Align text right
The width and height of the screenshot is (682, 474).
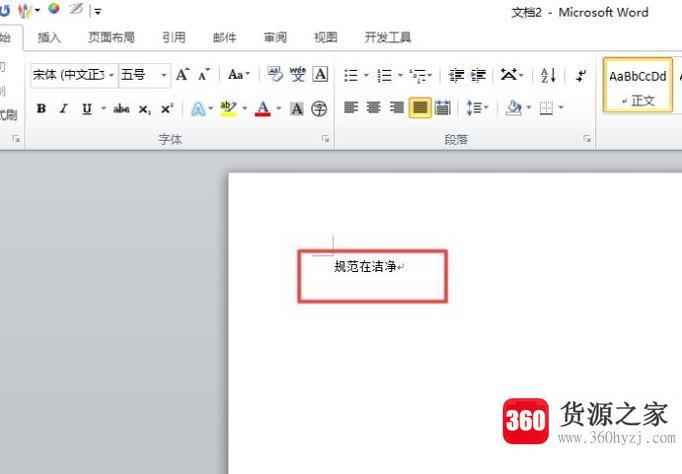[x=396, y=107]
